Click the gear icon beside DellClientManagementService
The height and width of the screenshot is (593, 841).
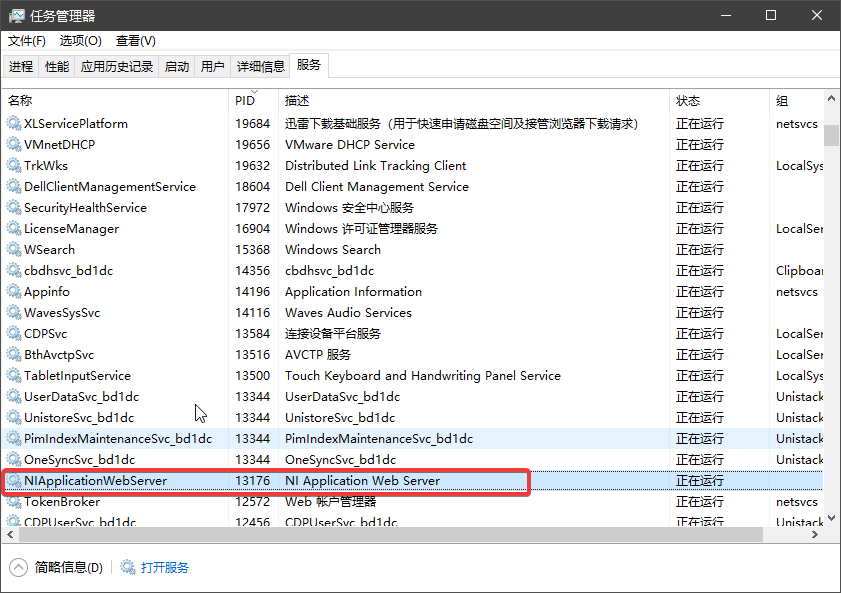pos(14,187)
